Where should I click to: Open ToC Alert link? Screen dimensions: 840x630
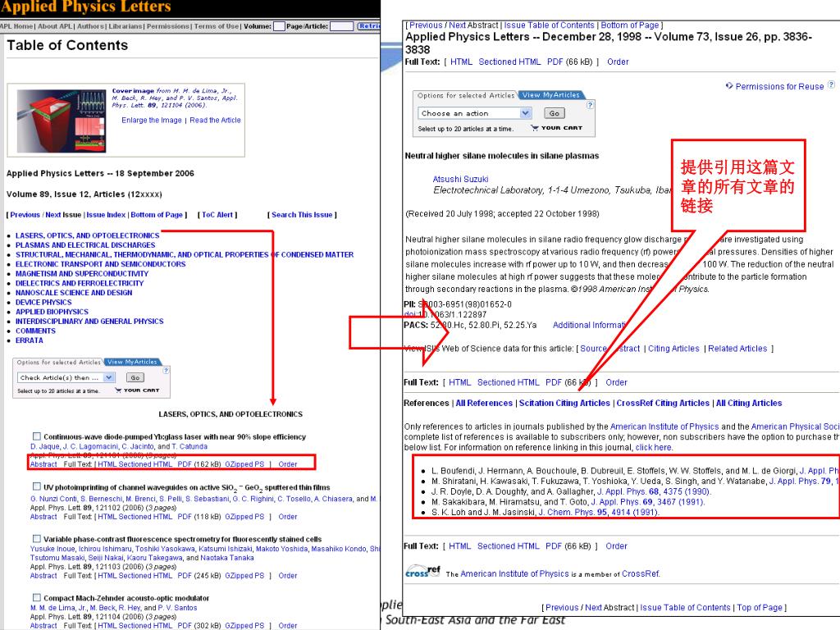(217, 214)
